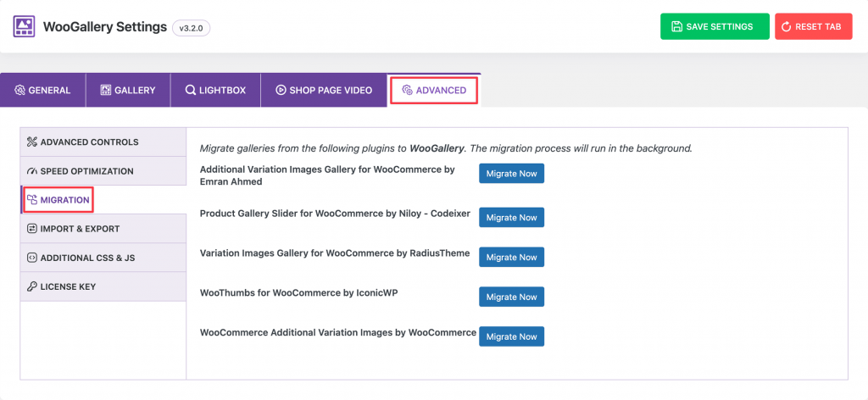The image size is (868, 400).
Task: Click the Import & Export arrows icon
Action: (31, 229)
